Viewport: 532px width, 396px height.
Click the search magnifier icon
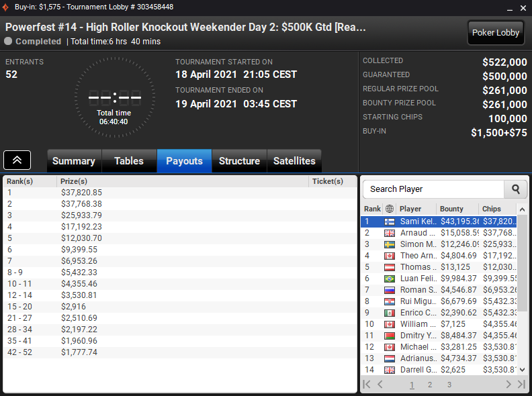click(x=515, y=189)
